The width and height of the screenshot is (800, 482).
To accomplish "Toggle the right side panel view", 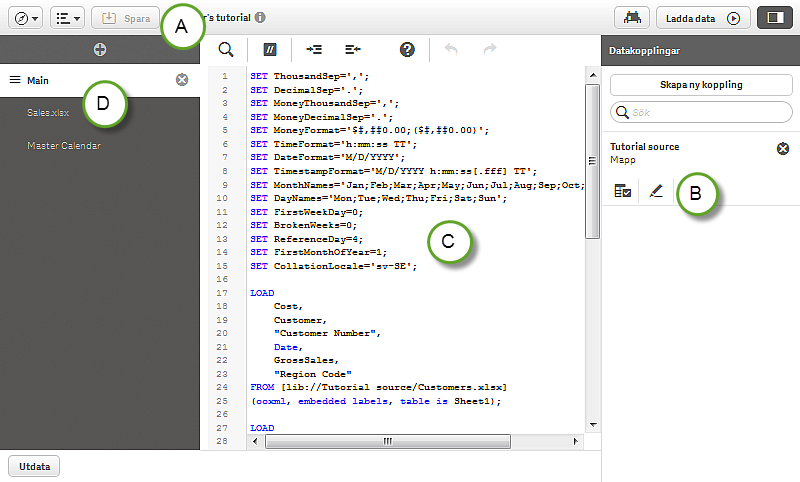I will (775, 18).
